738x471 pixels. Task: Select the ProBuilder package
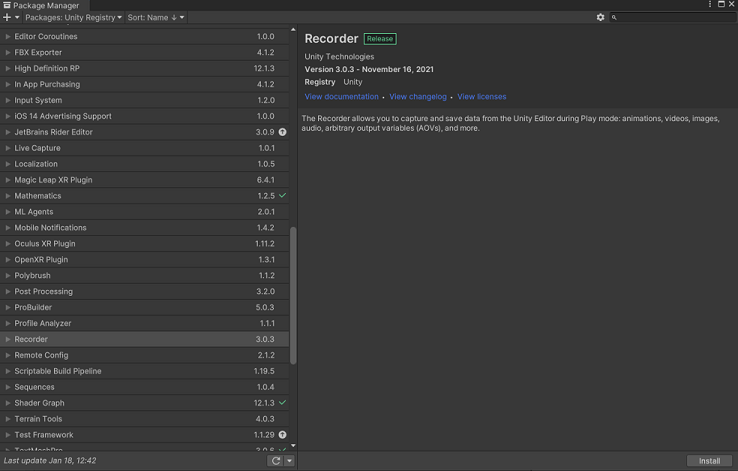click(x=144, y=307)
